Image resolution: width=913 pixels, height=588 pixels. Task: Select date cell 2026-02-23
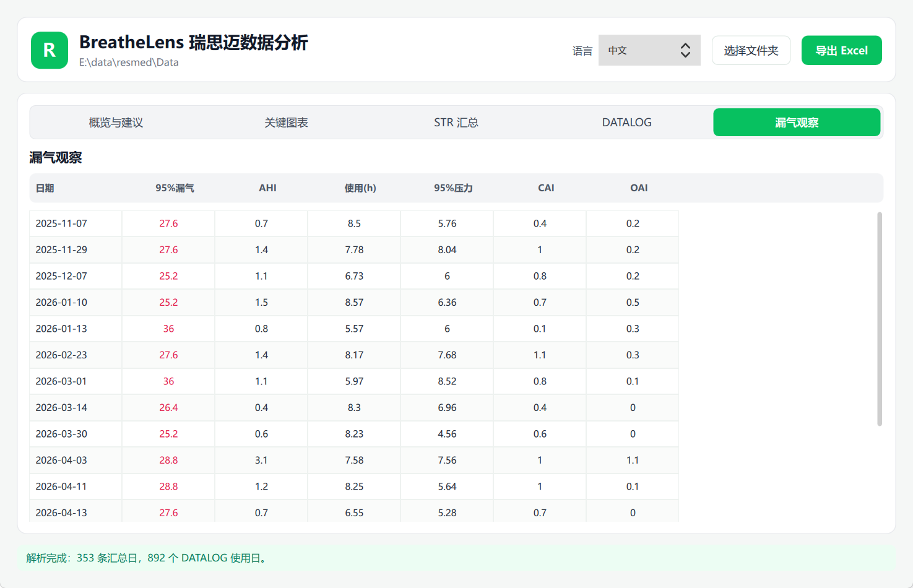tap(76, 355)
